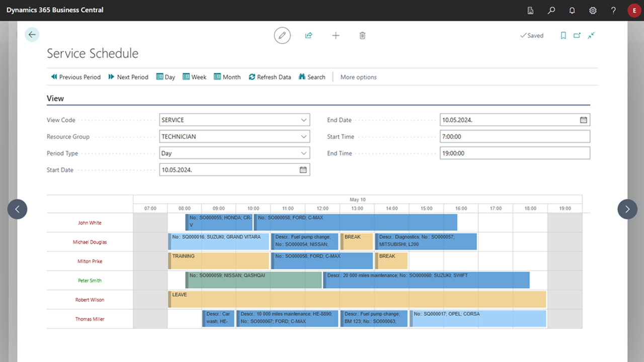
Task: Open the search magnifier in top bar
Action: coord(551,10)
